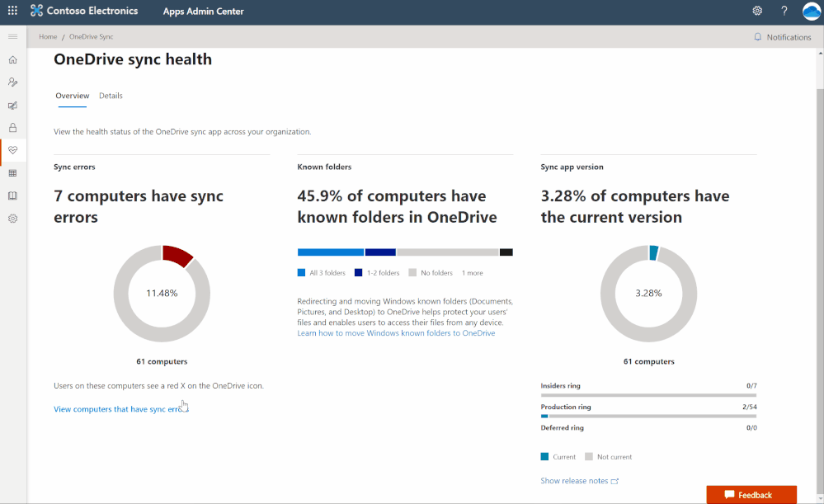Click the help question mark icon
This screenshot has height=504, width=824.
(784, 12)
